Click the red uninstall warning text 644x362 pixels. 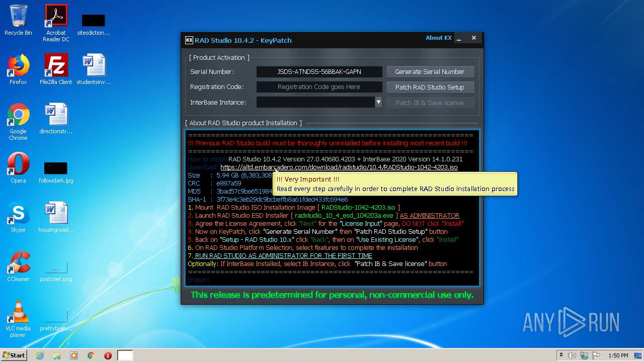point(328,143)
